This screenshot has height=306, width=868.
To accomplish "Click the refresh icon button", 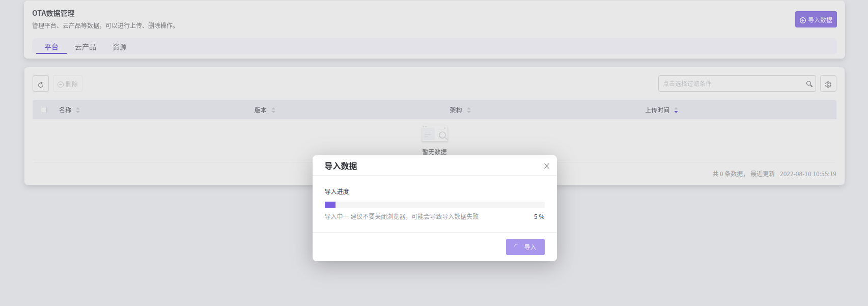I will [41, 84].
